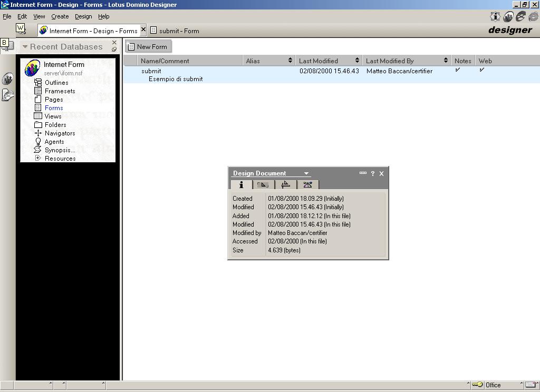
Task: Click the Framesets icon in design tree
Action: [x=38, y=91]
